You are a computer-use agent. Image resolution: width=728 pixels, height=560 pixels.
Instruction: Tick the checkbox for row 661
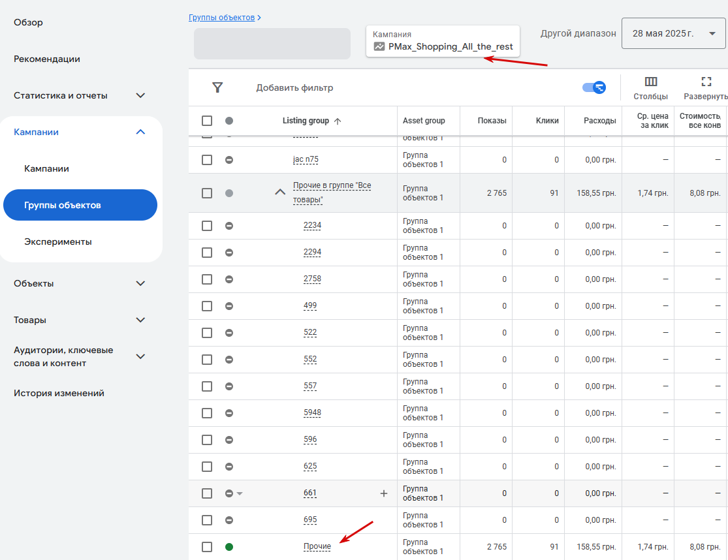click(x=207, y=493)
